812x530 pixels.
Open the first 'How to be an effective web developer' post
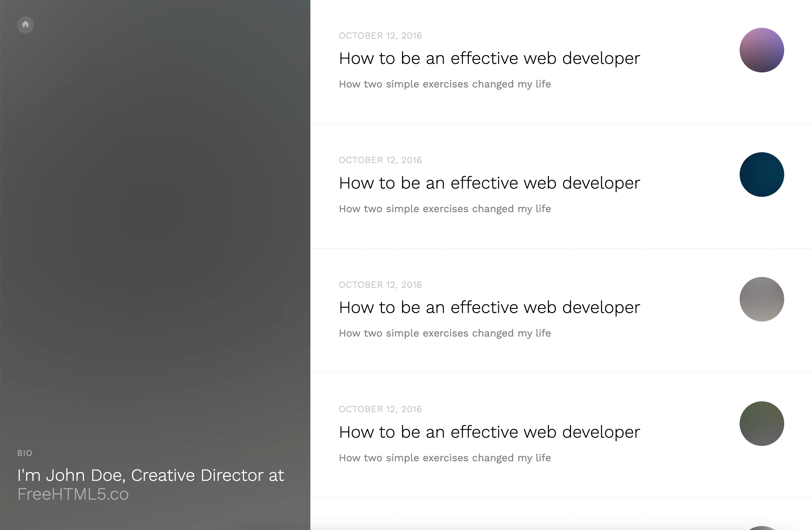pos(489,58)
